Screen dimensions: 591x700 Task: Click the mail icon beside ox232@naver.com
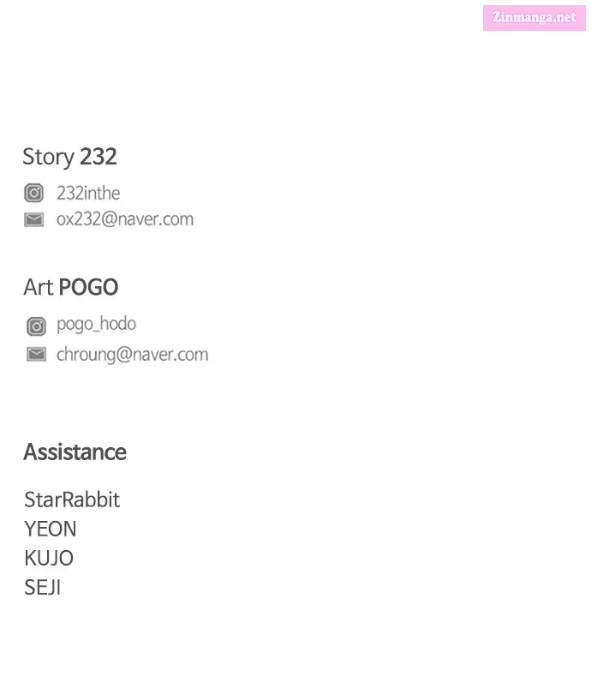pyautogui.click(x=34, y=219)
